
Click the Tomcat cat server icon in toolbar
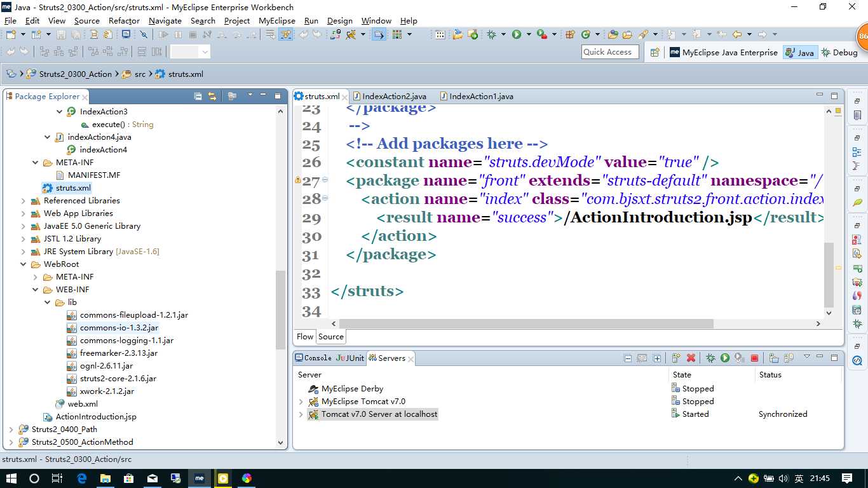[351, 34]
